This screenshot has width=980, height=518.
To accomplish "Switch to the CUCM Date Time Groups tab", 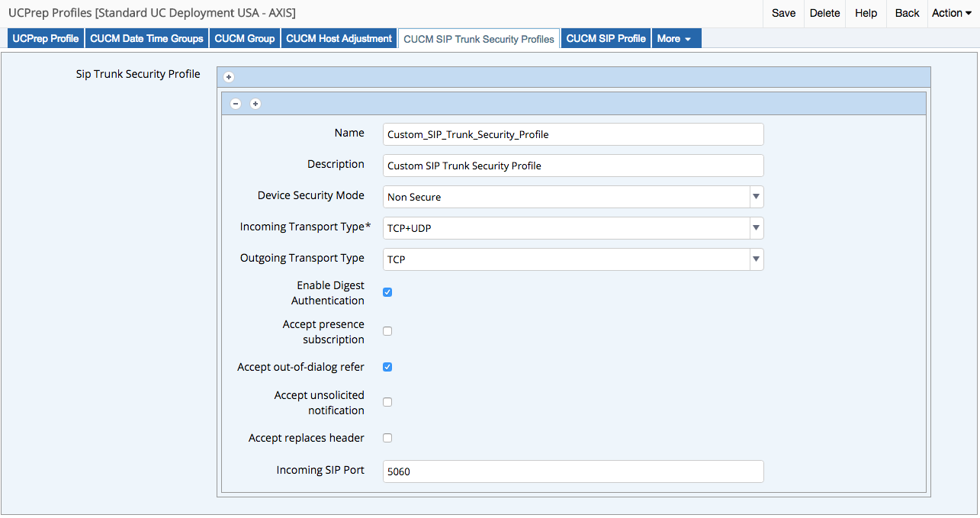I will 146,39.
